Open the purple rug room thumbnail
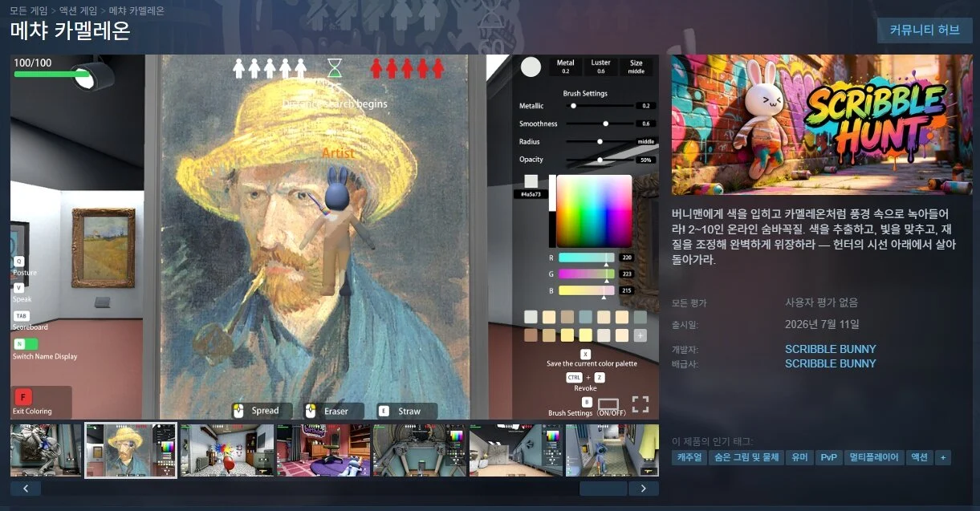 [x=323, y=450]
